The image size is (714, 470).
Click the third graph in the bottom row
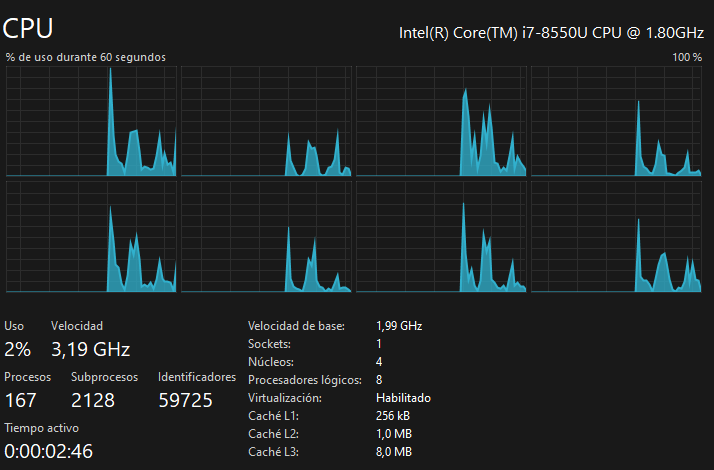point(441,237)
